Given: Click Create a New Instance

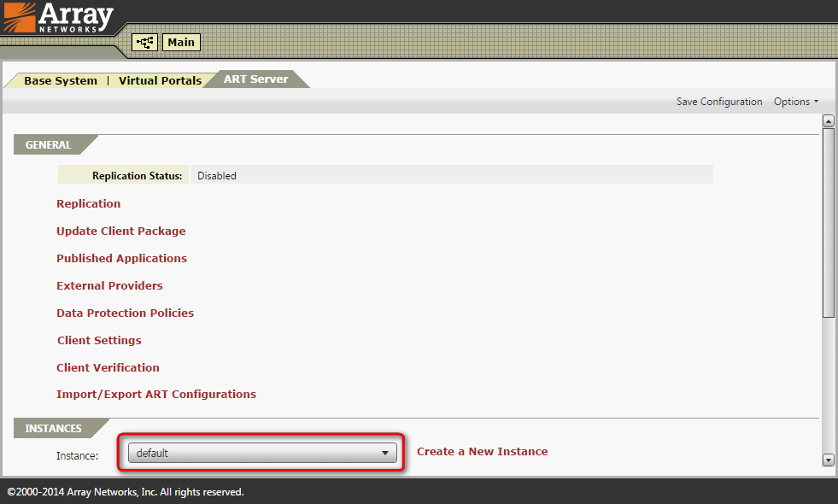Looking at the screenshot, I should (482, 452).
